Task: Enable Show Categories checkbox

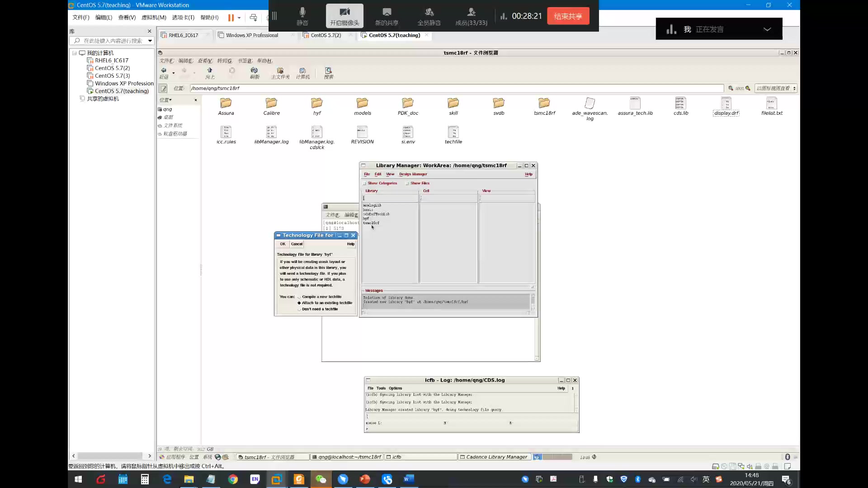Action: [x=364, y=183]
